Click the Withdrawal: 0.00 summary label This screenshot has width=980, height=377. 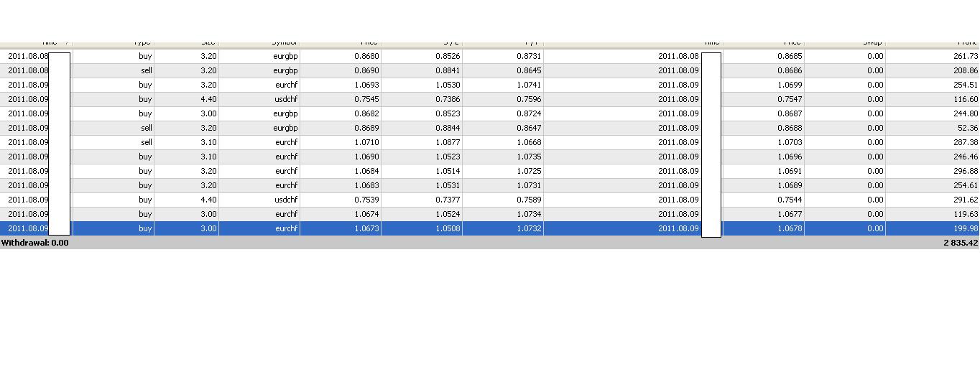tap(35, 243)
